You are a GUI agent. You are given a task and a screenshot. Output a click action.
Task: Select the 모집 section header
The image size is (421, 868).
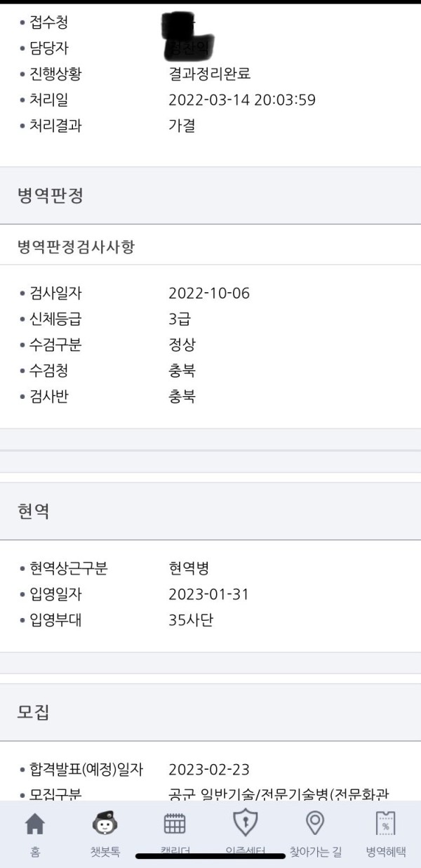coord(210,712)
